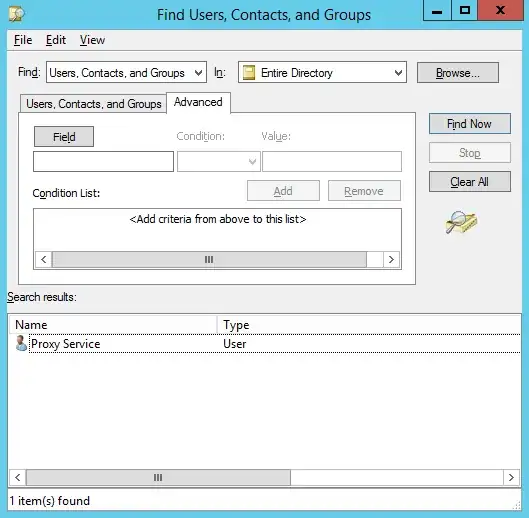Screen dimensions: 529x518
Task: Maximize the Find Users window
Action: (465, 10)
